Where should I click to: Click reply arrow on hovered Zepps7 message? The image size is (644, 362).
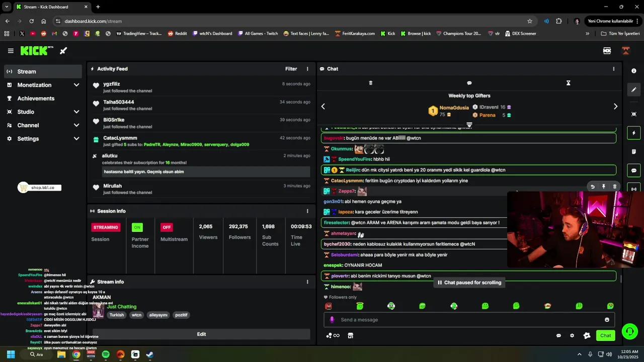(593, 187)
